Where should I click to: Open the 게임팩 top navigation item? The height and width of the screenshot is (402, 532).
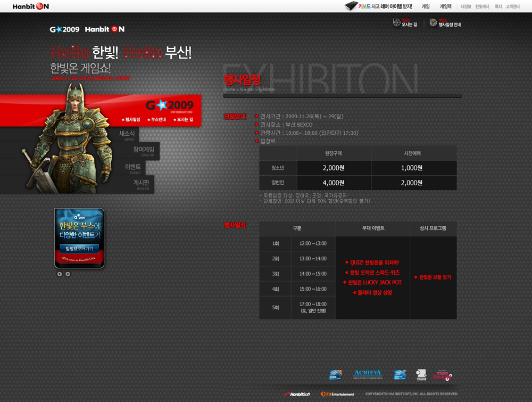click(x=445, y=6)
